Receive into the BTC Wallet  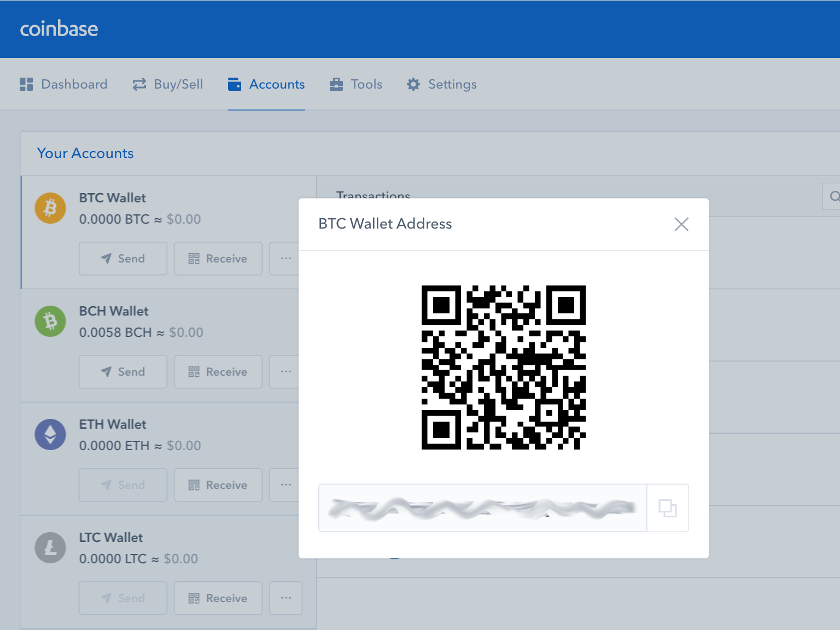(218, 259)
